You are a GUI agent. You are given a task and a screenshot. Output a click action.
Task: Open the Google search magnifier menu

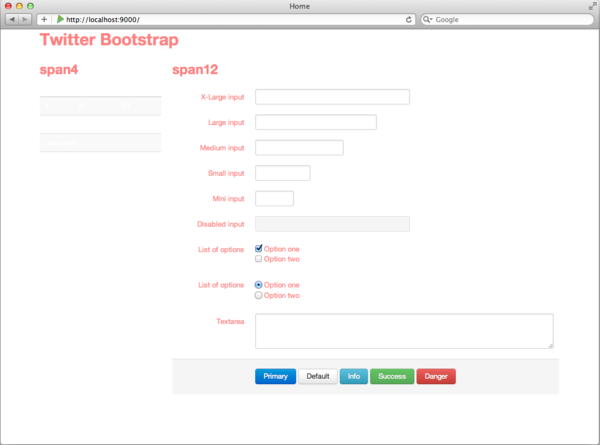(x=427, y=20)
